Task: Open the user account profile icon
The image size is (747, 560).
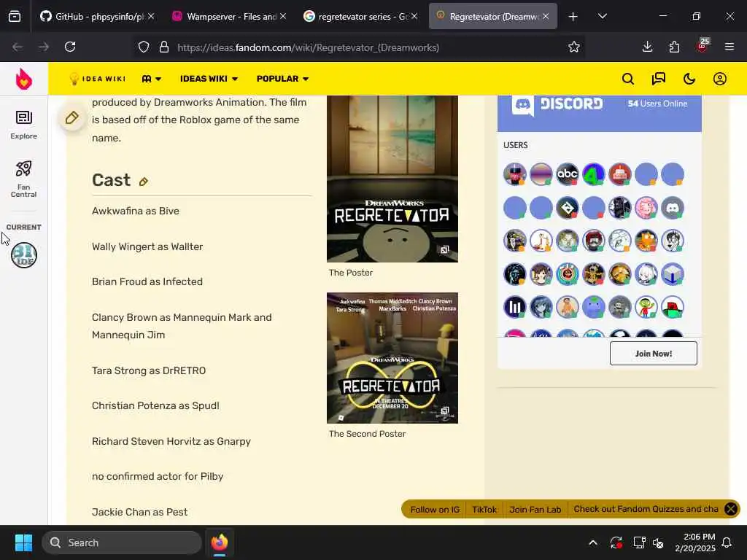Action: [x=720, y=79]
